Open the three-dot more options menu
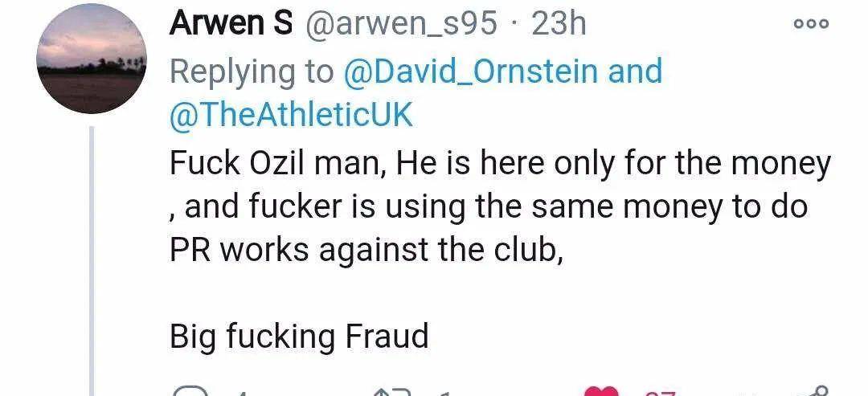 point(809,24)
